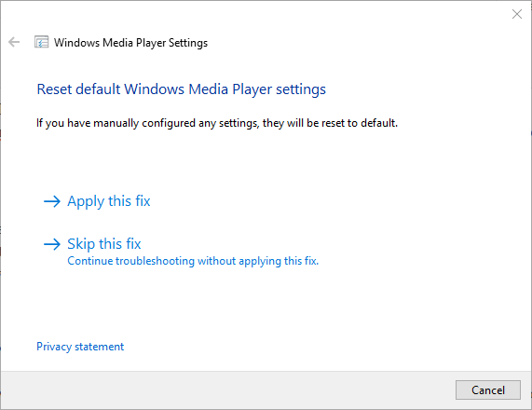Choose Apply this fix
The height and width of the screenshot is (410, 532).
109,201
